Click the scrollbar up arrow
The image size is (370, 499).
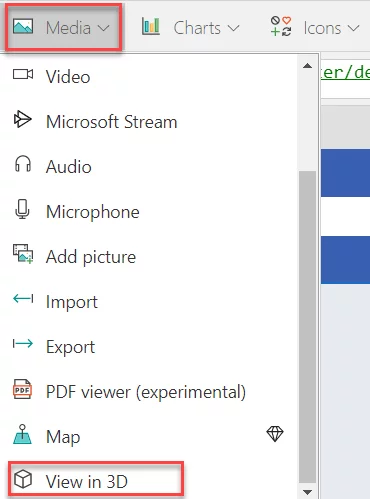pyautogui.click(x=307, y=66)
